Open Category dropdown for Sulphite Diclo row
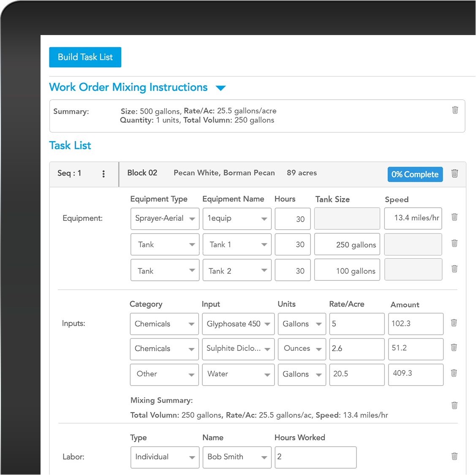The height and width of the screenshot is (475, 476). (x=164, y=349)
